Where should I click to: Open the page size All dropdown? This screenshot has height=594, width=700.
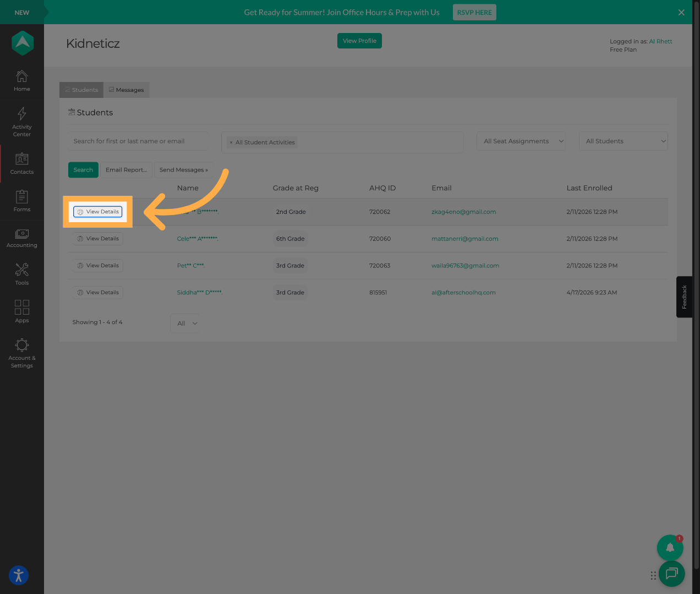pyautogui.click(x=185, y=323)
